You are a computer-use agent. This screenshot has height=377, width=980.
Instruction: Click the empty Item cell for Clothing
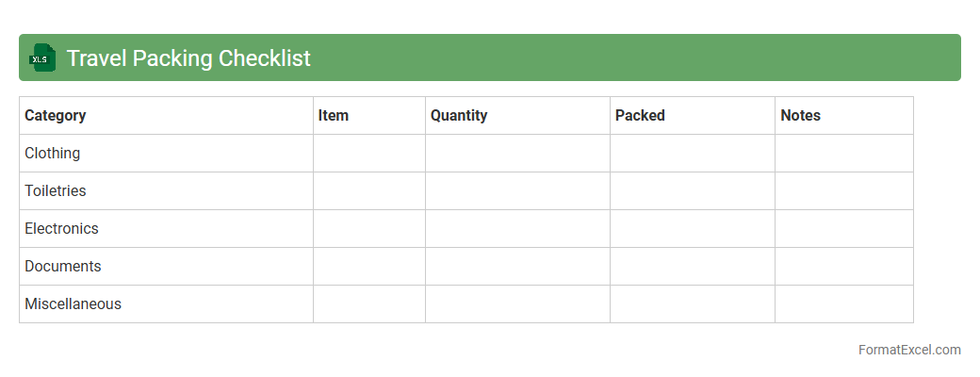point(369,153)
